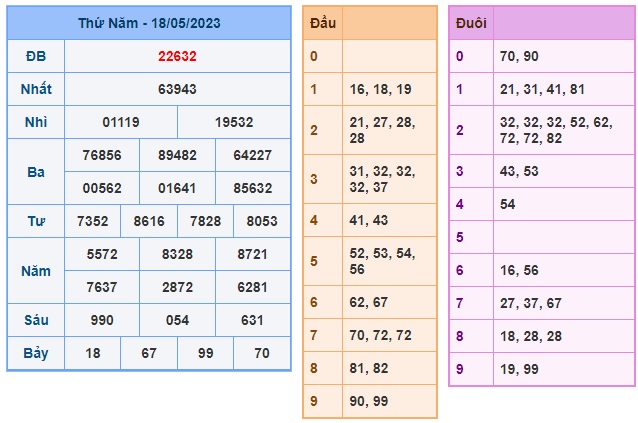Select Năm prize number 5572
Screen dimensions: 638x423
tap(102, 254)
